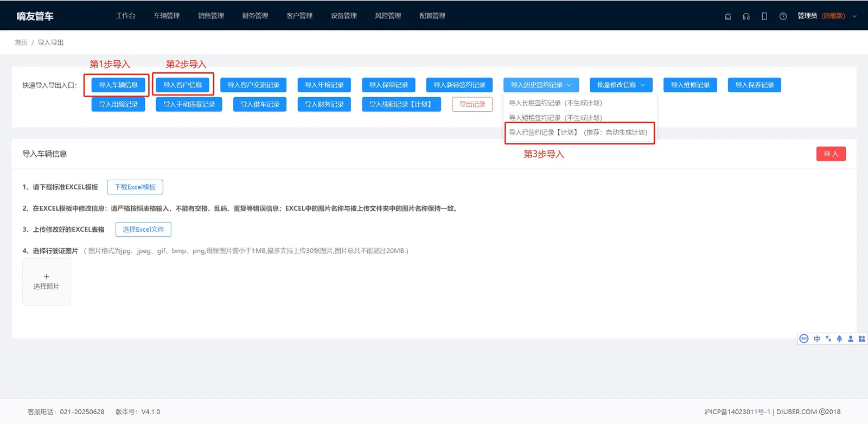The width and height of the screenshot is (868, 424).
Task: Click the 导入维修记录 button
Action: click(x=690, y=85)
